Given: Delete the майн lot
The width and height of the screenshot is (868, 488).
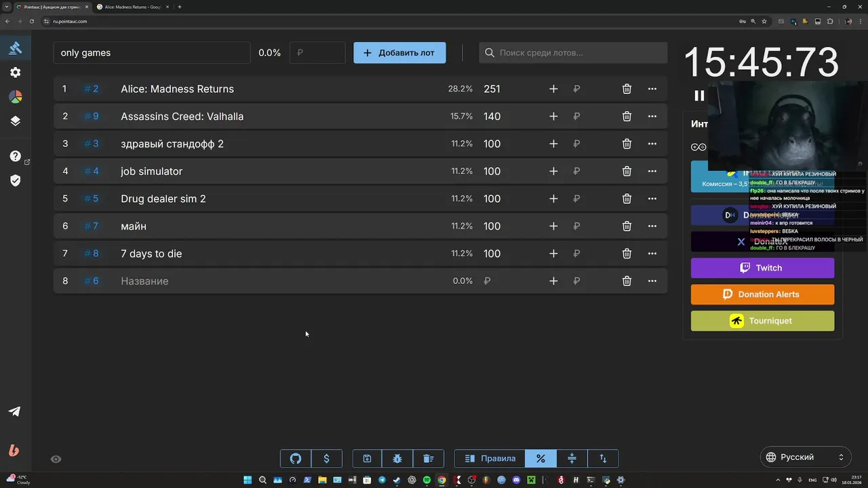Looking at the screenshot, I should click(627, 226).
